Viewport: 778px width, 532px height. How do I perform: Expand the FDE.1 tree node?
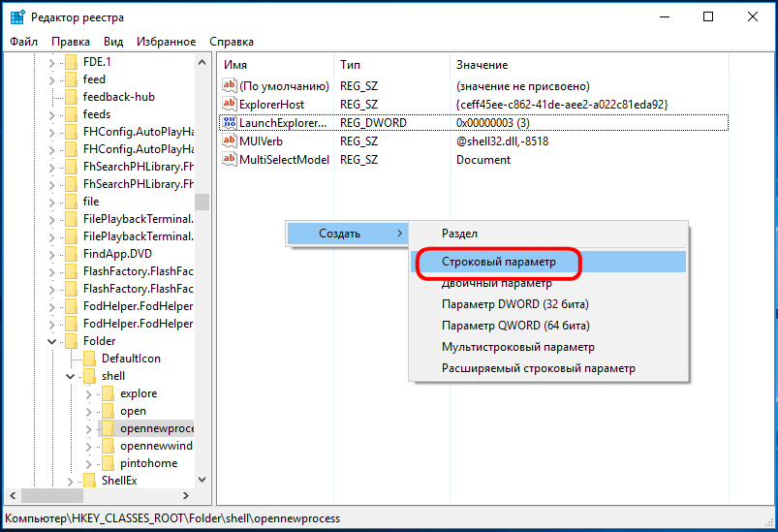[52, 63]
